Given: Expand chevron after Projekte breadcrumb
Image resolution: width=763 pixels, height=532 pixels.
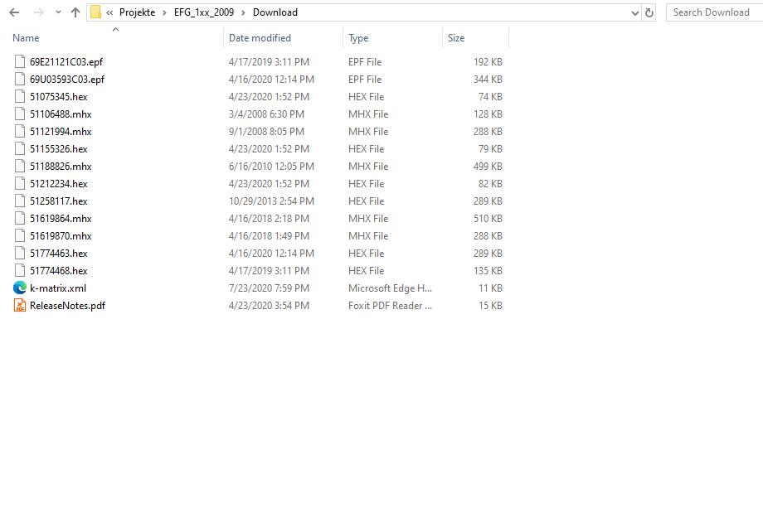Looking at the screenshot, I should (164, 12).
